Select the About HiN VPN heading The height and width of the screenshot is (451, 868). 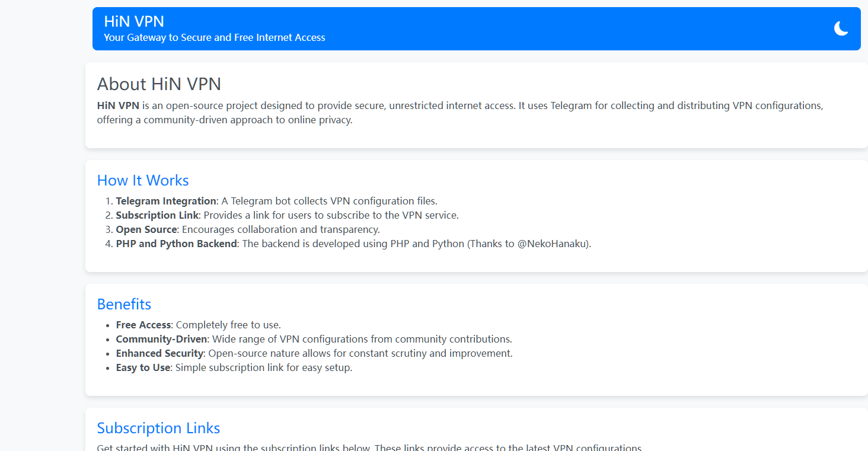pos(159,84)
